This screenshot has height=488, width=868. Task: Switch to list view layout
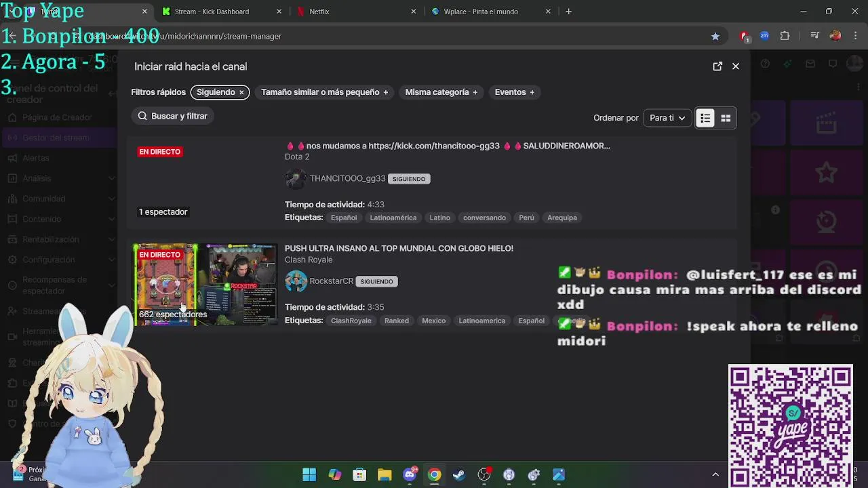coord(705,118)
